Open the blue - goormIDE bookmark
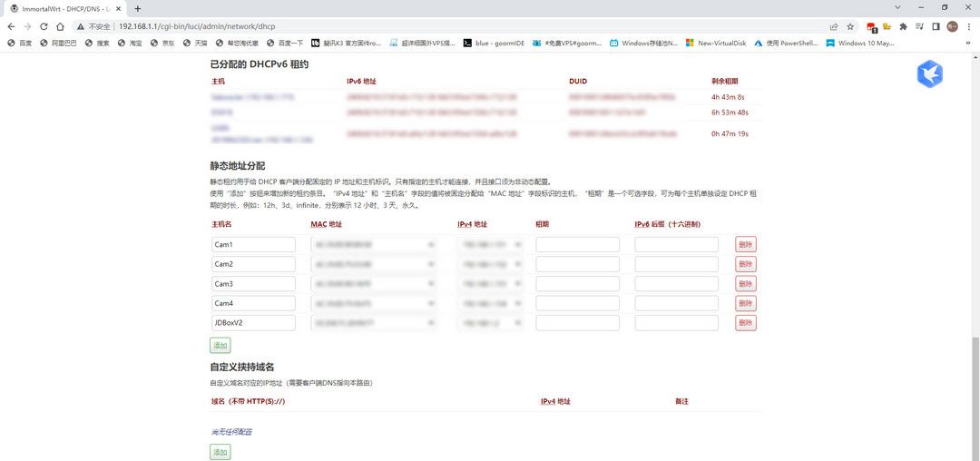980x461 pixels. (x=494, y=43)
